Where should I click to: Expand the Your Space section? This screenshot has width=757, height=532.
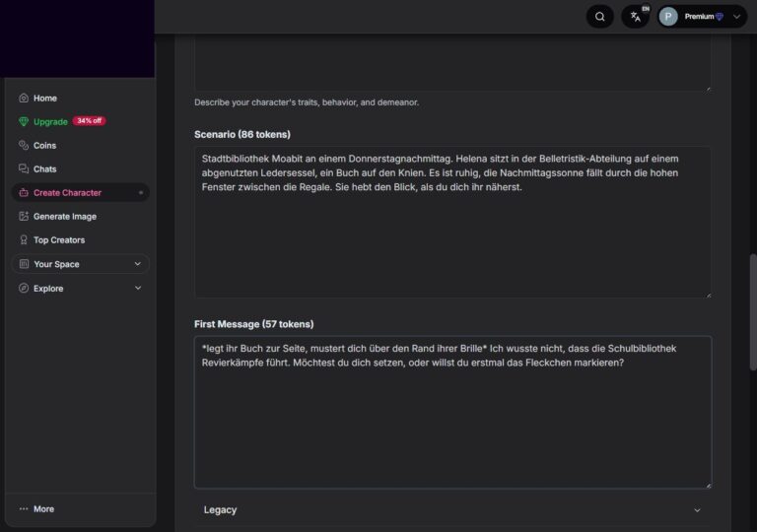tap(80, 264)
